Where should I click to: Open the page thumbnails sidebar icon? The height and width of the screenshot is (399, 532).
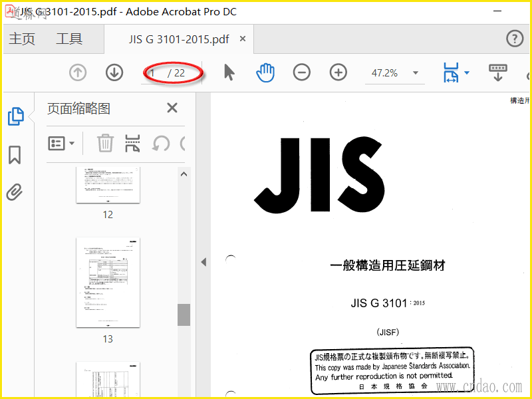(x=15, y=116)
